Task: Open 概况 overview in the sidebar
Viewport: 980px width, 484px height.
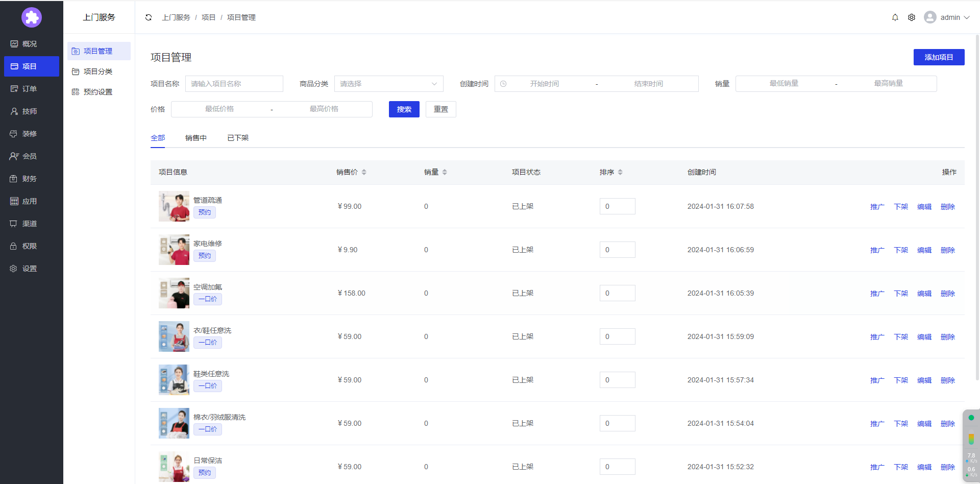Action: click(x=30, y=44)
